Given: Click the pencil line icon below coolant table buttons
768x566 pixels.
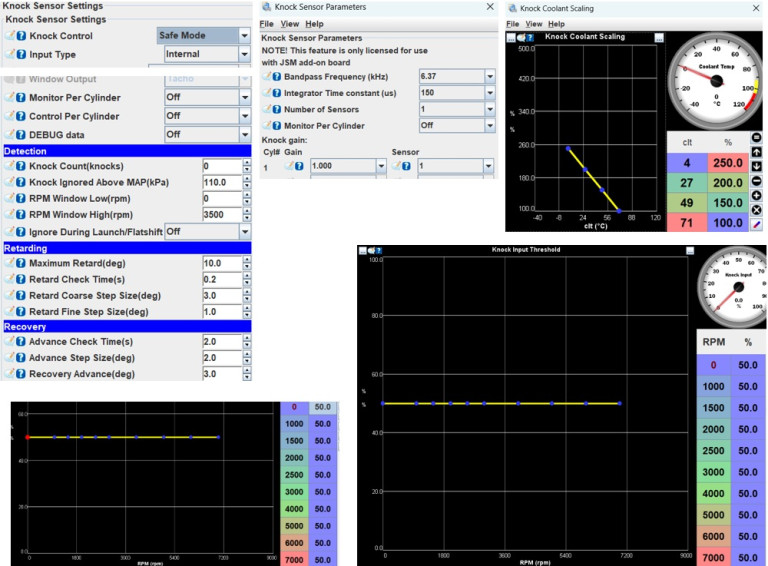Looking at the screenshot, I should pos(756,225).
